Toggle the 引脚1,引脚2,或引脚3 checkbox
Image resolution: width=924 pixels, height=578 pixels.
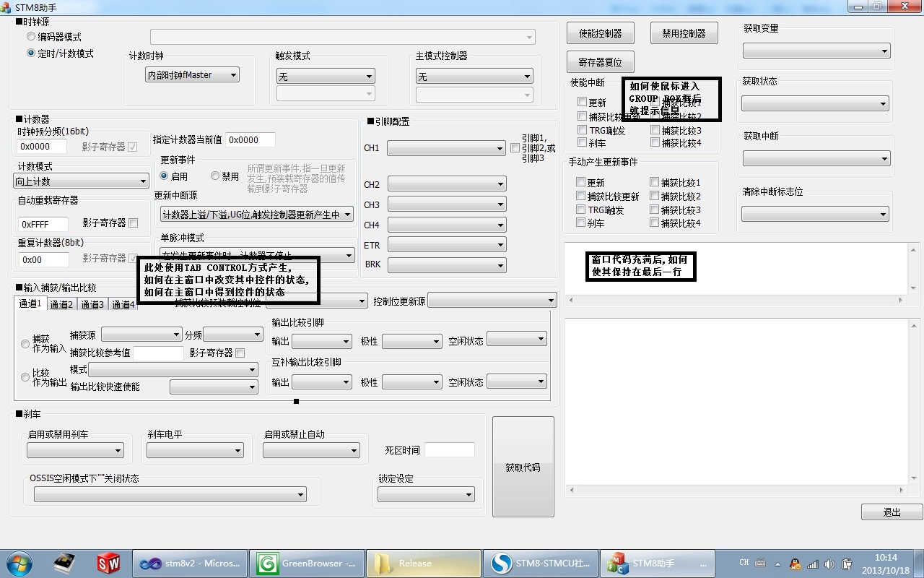click(515, 147)
